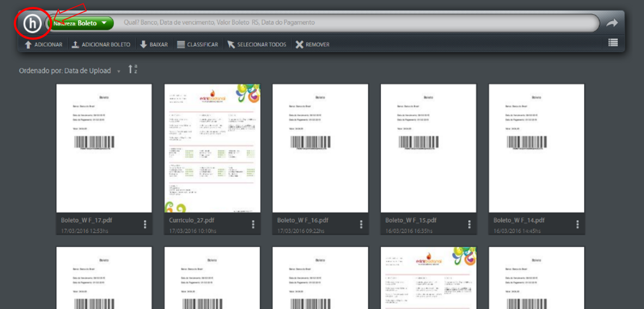The height and width of the screenshot is (309, 644).
Task: Switch to list view using the toolbar icon
Action: click(x=613, y=42)
